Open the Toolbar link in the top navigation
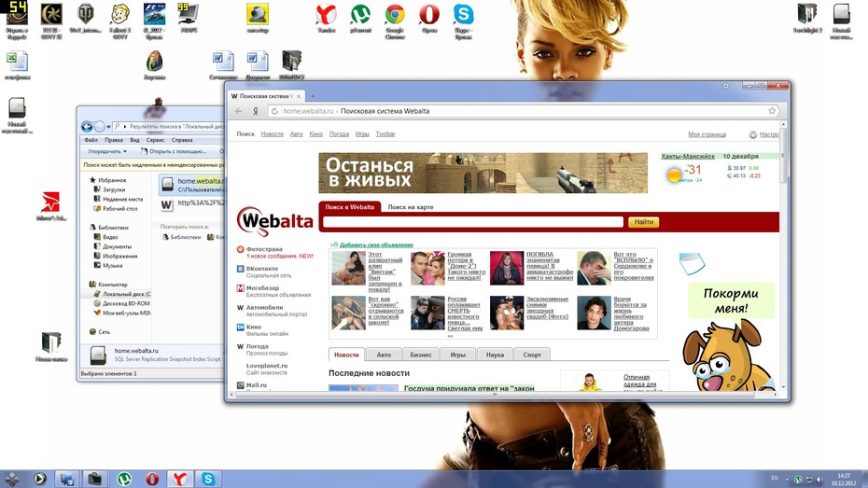This screenshot has width=868, height=488. coord(385,133)
